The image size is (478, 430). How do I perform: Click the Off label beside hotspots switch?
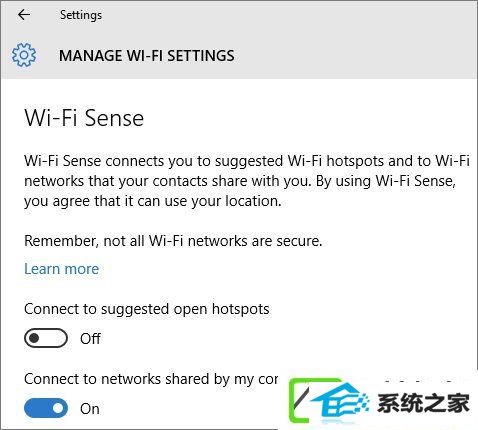coord(90,339)
